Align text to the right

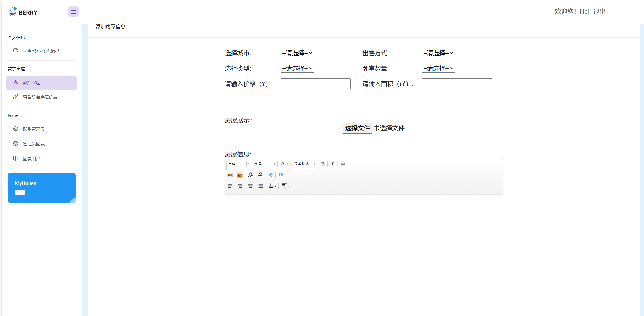240,186
